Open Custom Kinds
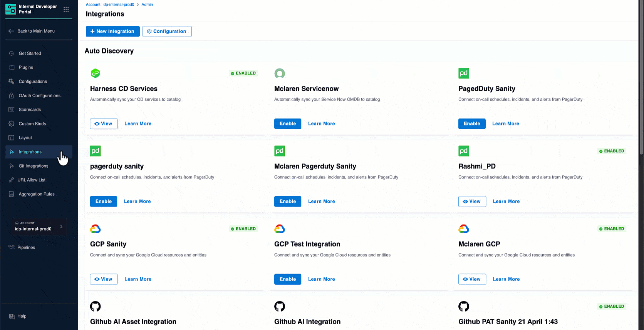644x330 pixels. click(32, 124)
